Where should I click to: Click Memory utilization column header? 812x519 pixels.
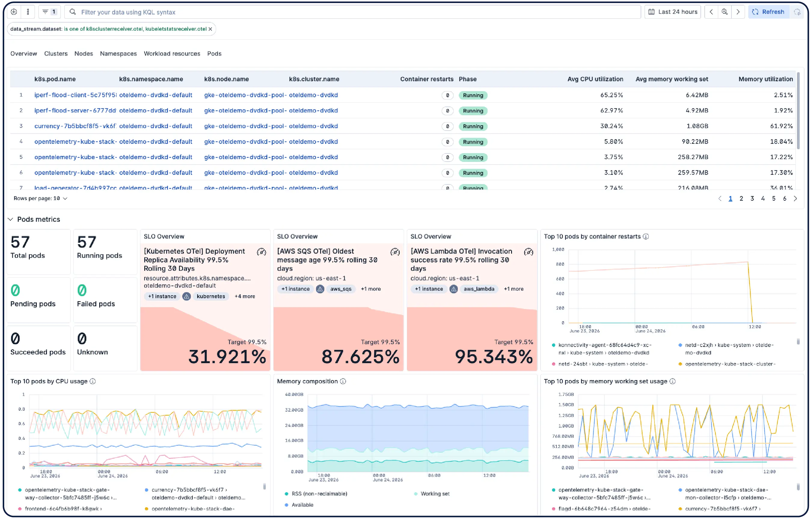(x=765, y=79)
